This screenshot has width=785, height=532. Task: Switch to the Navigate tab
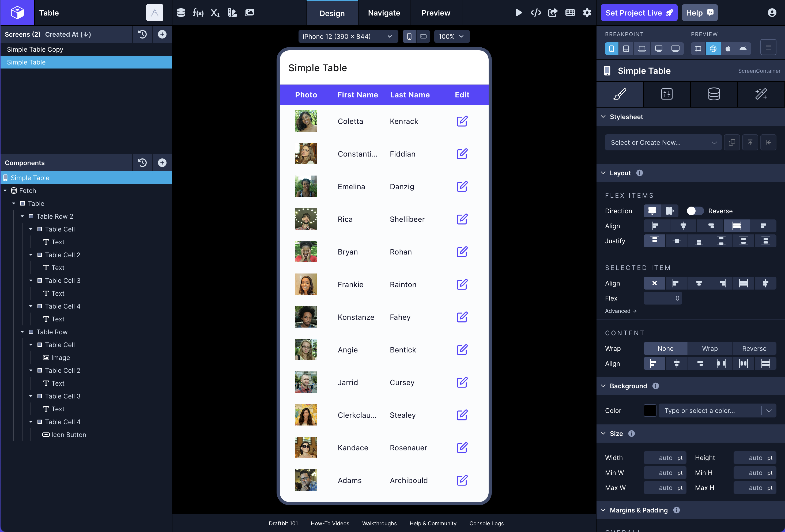pyautogui.click(x=384, y=13)
